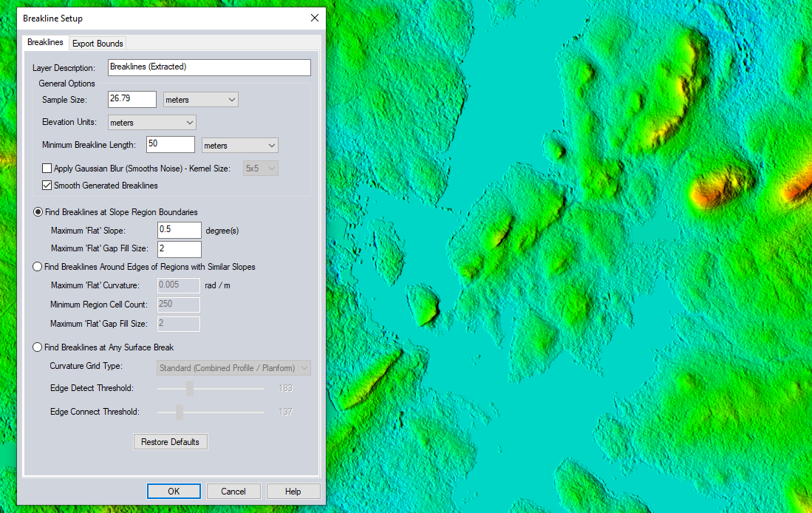Image resolution: width=812 pixels, height=513 pixels.
Task: Click the Edge Detect Threshold slider handle
Action: click(x=190, y=388)
